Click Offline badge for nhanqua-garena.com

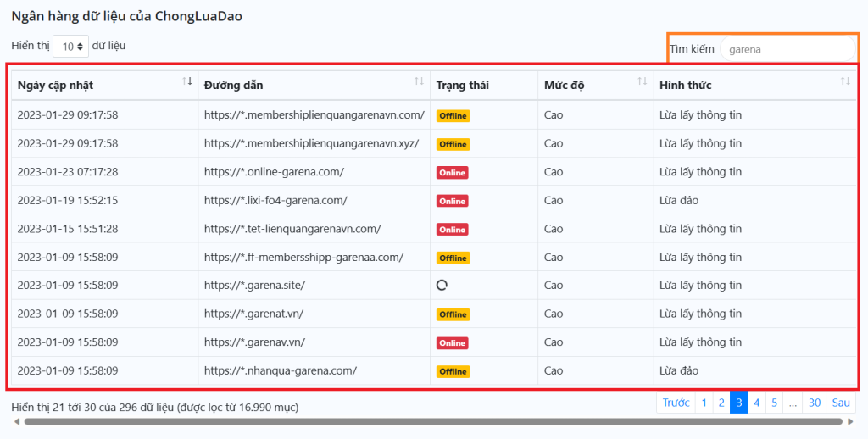[x=453, y=371]
